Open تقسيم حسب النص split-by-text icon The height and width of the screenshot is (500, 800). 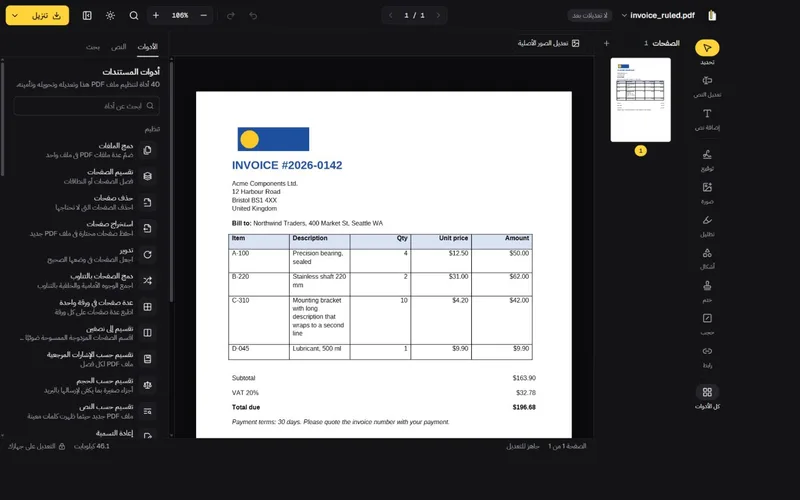click(147, 411)
